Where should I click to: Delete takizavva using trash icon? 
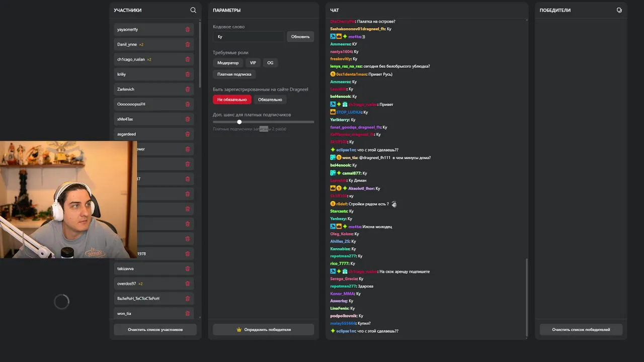click(x=188, y=269)
